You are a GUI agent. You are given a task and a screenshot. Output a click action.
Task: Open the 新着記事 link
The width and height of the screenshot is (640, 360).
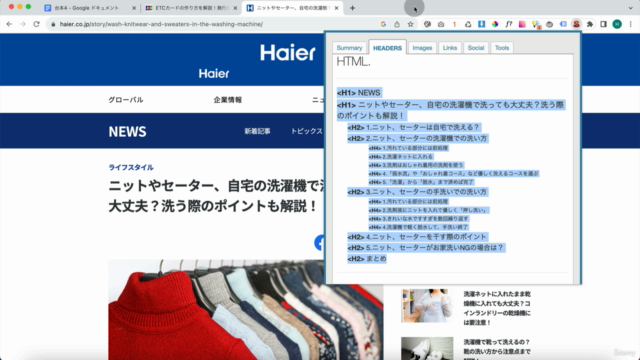(x=257, y=131)
